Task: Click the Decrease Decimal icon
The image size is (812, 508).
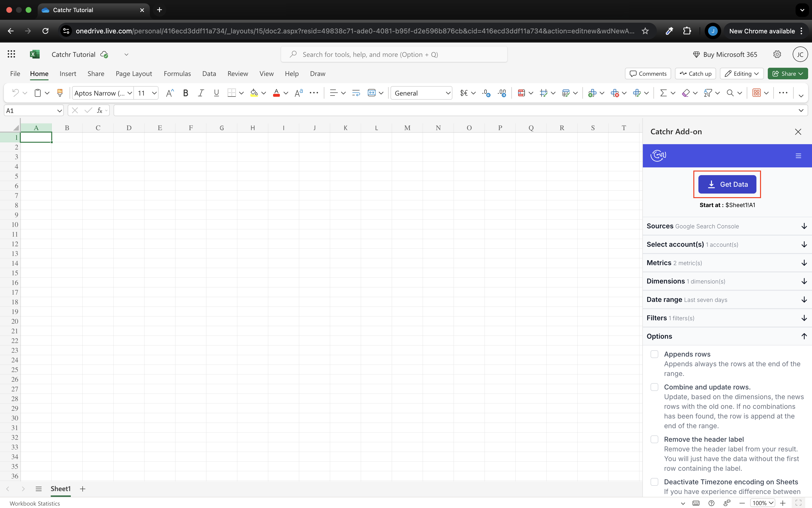Action: 502,93
